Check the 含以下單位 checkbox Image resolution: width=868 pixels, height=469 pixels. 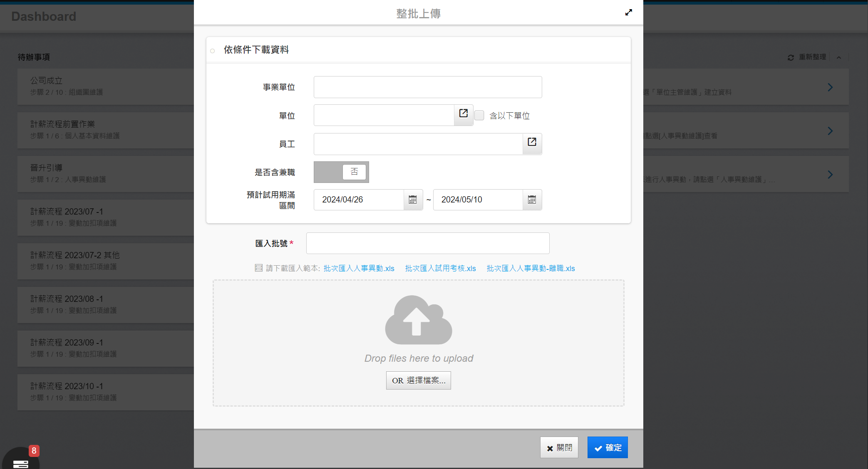(x=479, y=116)
